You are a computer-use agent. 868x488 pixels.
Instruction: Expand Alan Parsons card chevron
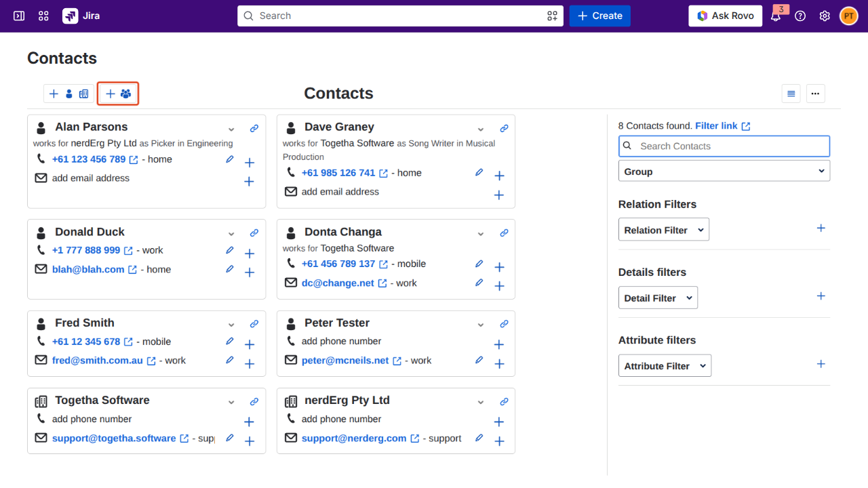click(x=231, y=129)
